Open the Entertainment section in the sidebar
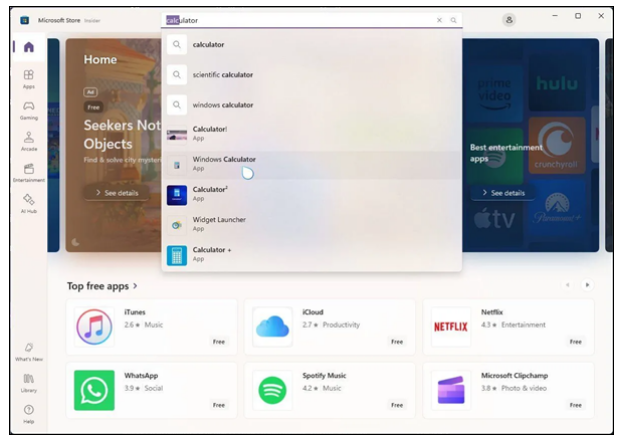Screen dimensions: 620x439 (x=28, y=172)
